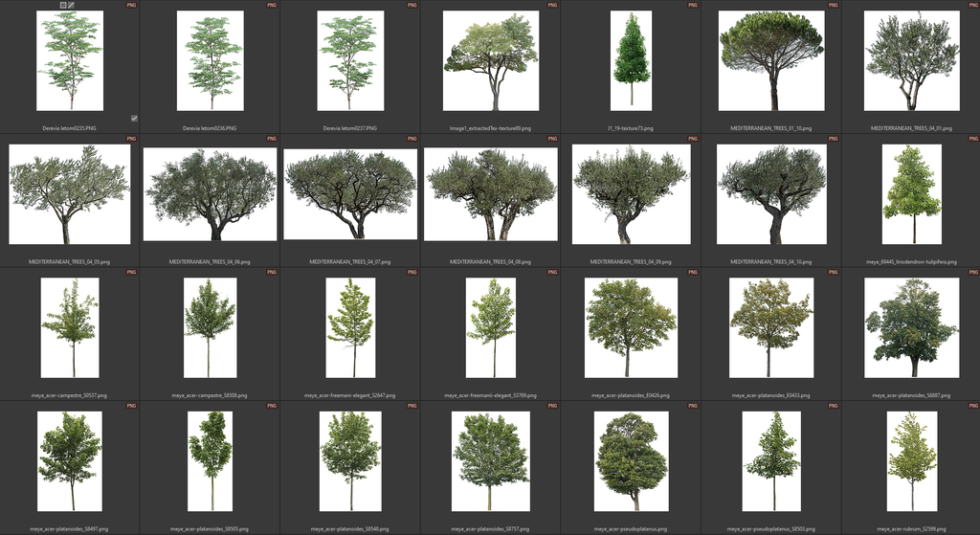Select the Image1_extractedTex-texture89 thumbnail

click(491, 60)
